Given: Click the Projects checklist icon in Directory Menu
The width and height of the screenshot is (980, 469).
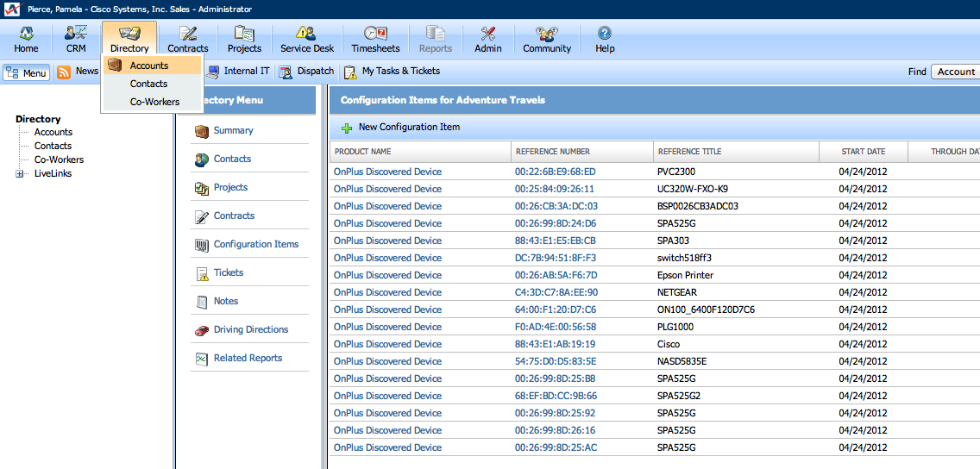Looking at the screenshot, I should pos(201,188).
